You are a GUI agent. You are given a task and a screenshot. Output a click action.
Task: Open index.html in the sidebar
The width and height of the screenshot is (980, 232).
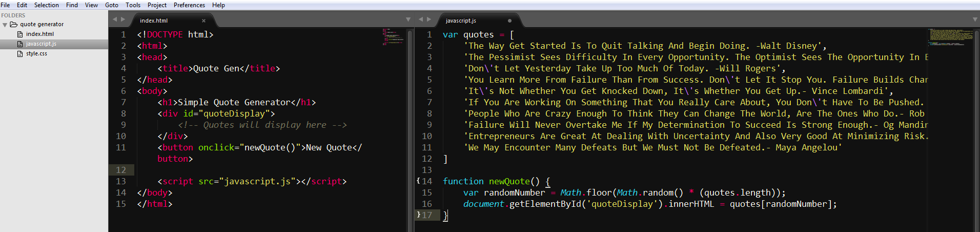pyautogui.click(x=40, y=34)
